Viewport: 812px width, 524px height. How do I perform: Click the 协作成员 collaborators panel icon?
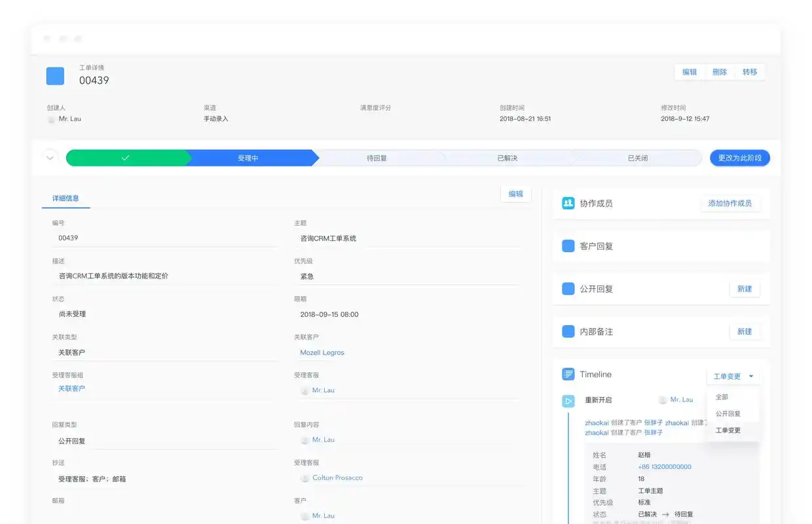(x=566, y=203)
